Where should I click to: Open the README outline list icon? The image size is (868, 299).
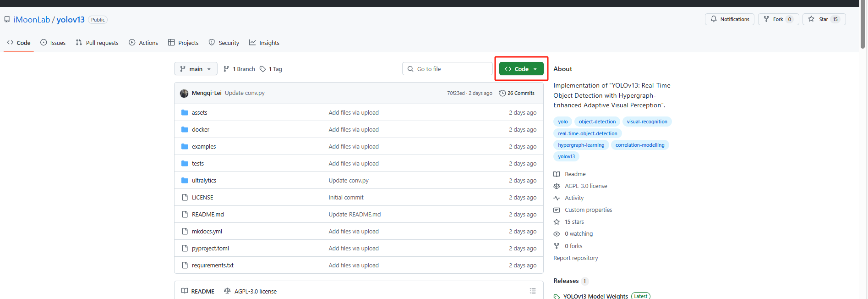(533, 291)
